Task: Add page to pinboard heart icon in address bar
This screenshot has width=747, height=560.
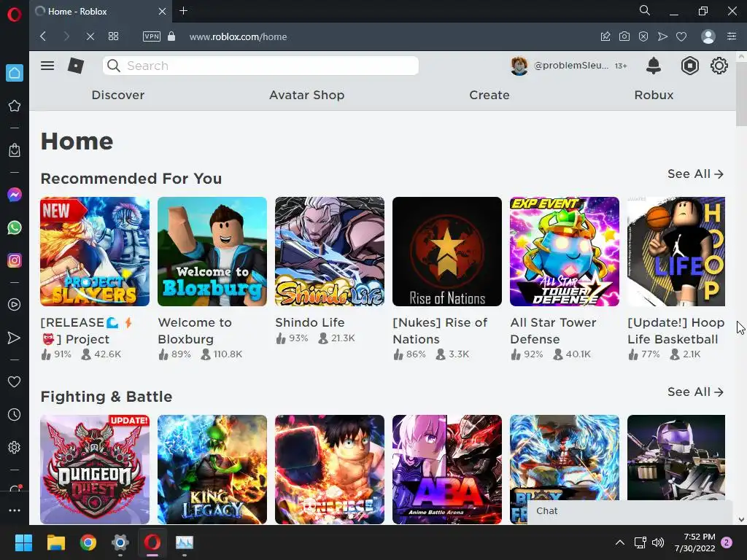Action: (681, 36)
